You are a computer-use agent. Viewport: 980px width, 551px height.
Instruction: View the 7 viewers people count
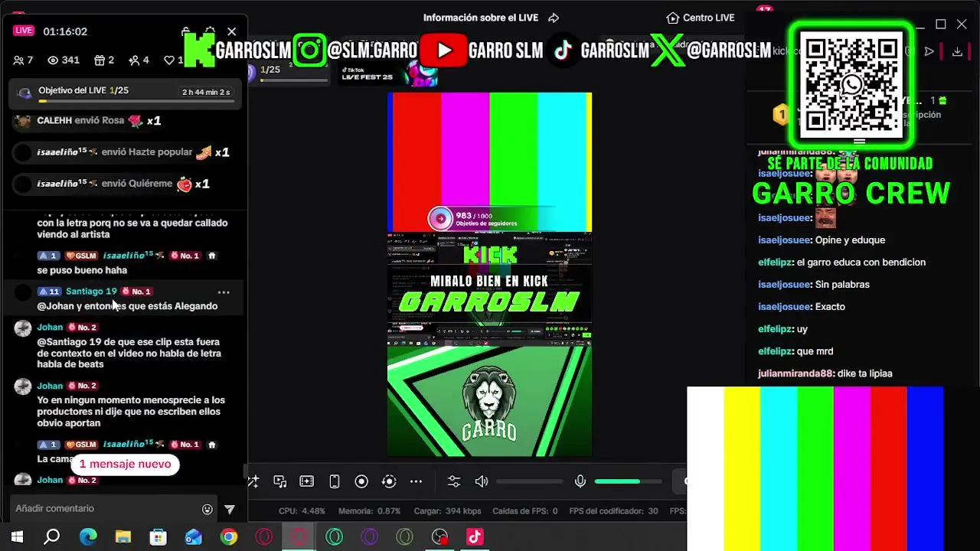[24, 60]
